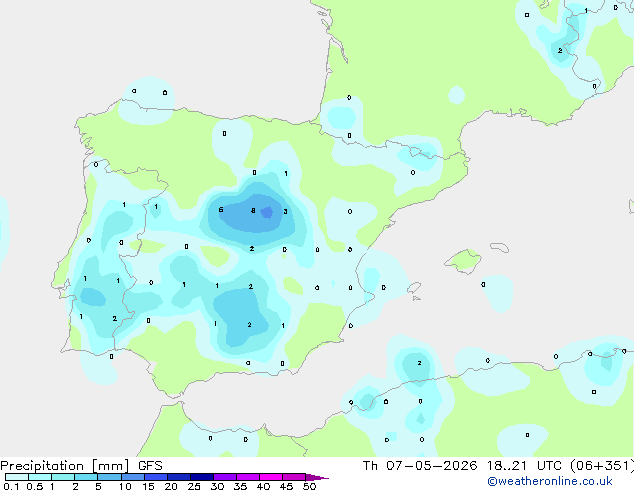Click the "35" legend scale label
634x490 pixels.
tap(241, 486)
